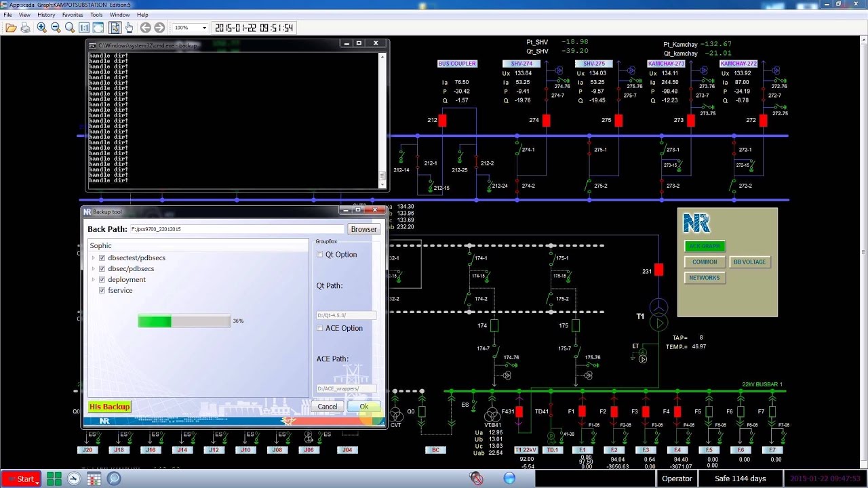Enable the Qt Option checkbox
The width and height of the screenshot is (868, 488).
coord(320,254)
